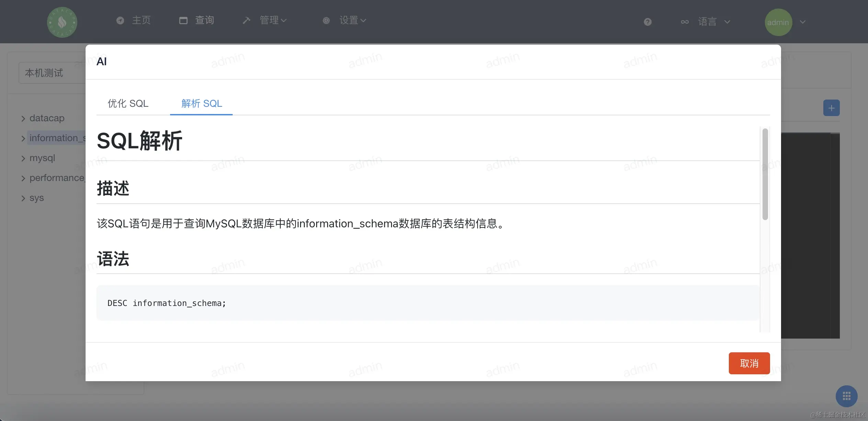Open the chevron next to admin avatar
Image resolution: width=868 pixels, height=421 pixels.
(802, 22)
